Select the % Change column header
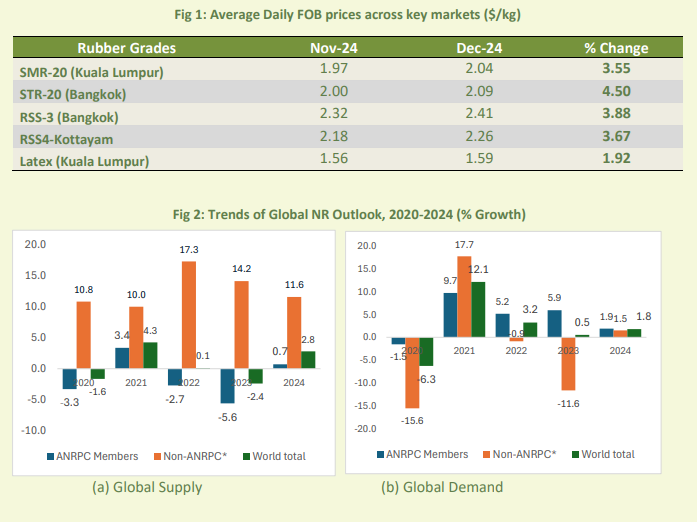Screen dimensions: 697x522 616,48
